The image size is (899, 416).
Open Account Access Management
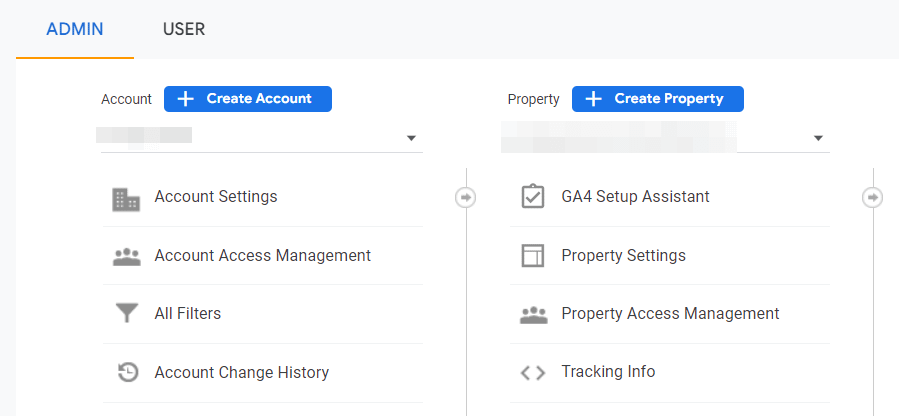pyautogui.click(x=263, y=256)
